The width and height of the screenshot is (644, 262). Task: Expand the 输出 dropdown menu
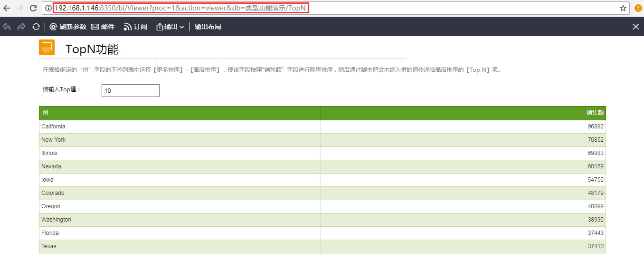[170, 27]
